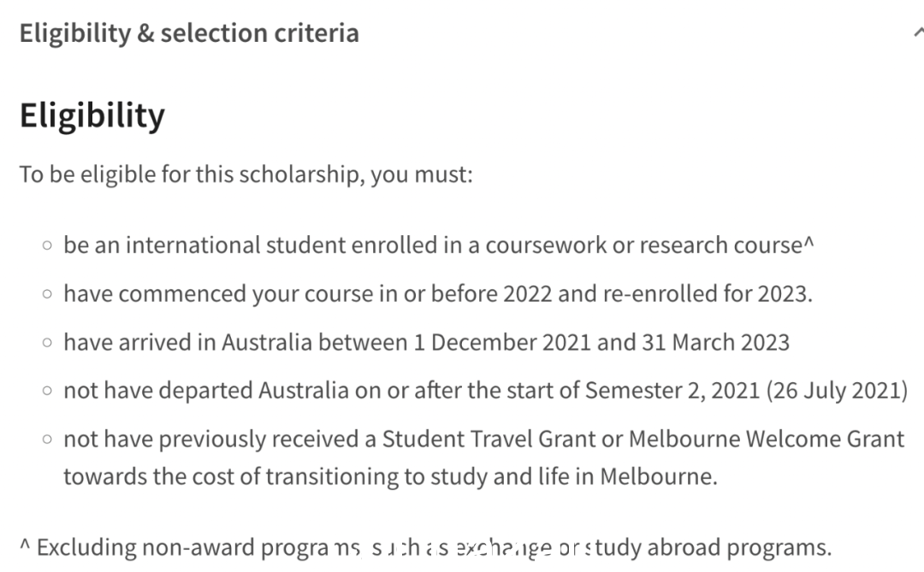Image resolution: width=924 pixels, height=572 pixels.
Task: Click '1 December 2021 and 31 March 2023' dates
Action: point(601,343)
